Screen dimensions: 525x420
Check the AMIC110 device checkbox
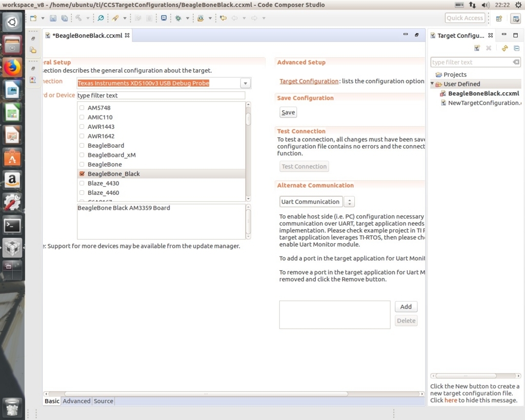click(x=82, y=117)
